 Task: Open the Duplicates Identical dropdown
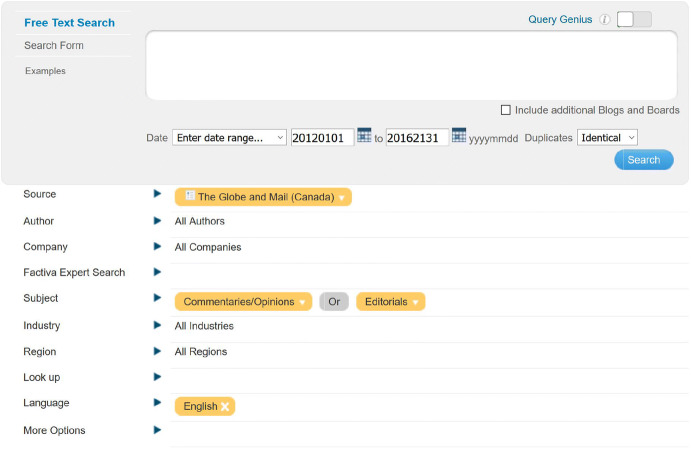(x=607, y=138)
